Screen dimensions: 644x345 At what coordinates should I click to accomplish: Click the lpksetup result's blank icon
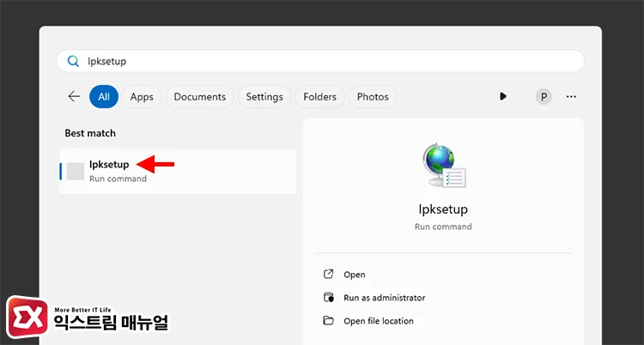76,171
